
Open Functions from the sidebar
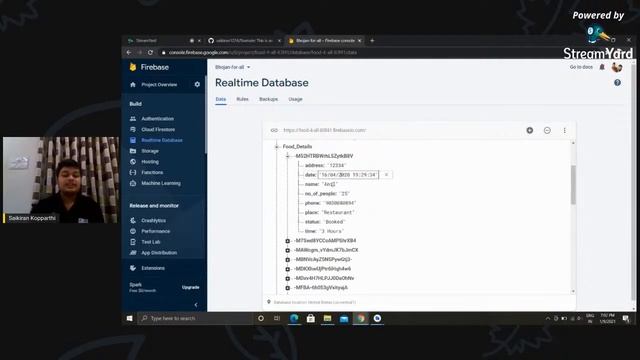click(152, 172)
